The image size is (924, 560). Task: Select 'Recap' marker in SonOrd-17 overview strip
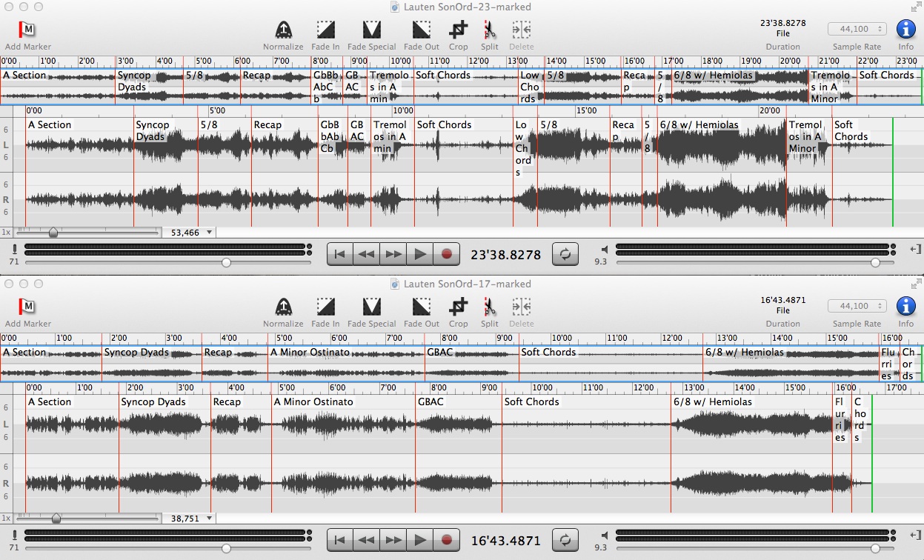[218, 352]
